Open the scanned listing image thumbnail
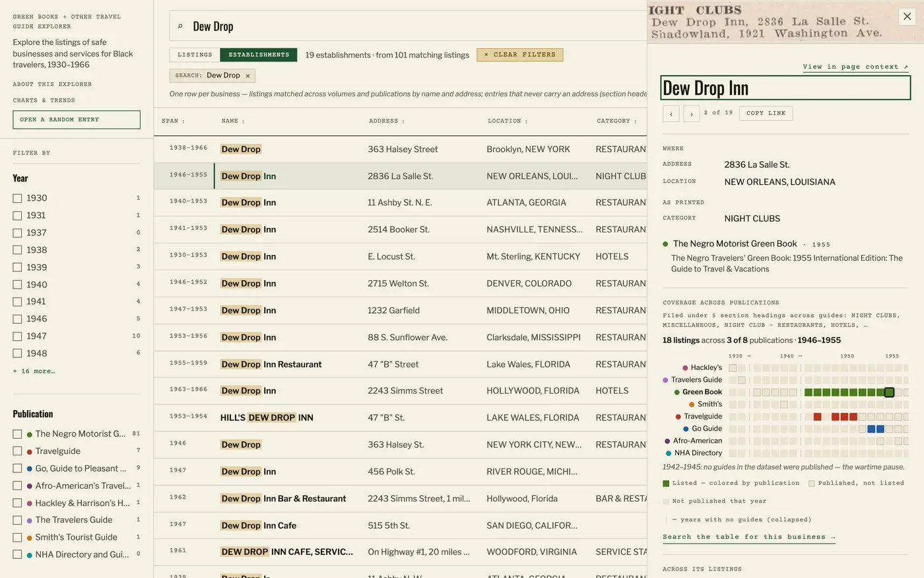The image size is (924, 578). pyautogui.click(x=785, y=22)
